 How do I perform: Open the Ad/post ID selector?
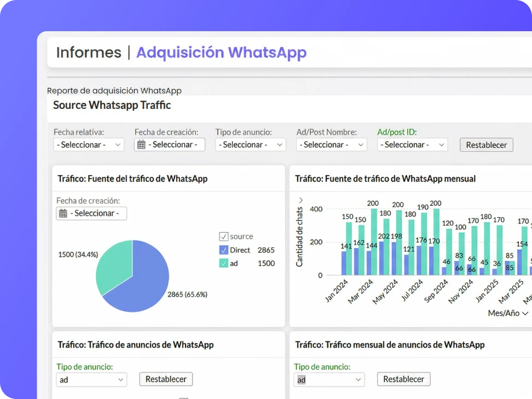coord(412,144)
